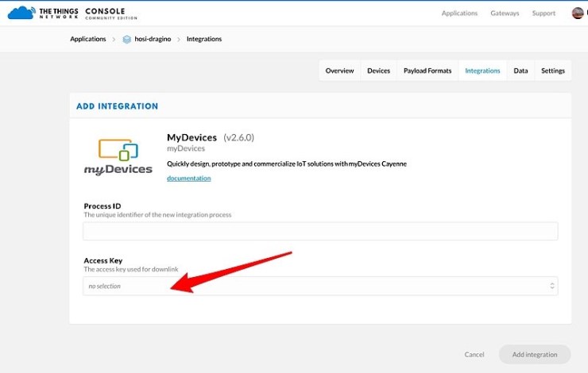Switch to the Data tab
Screen dimensions: 588x373
point(520,71)
